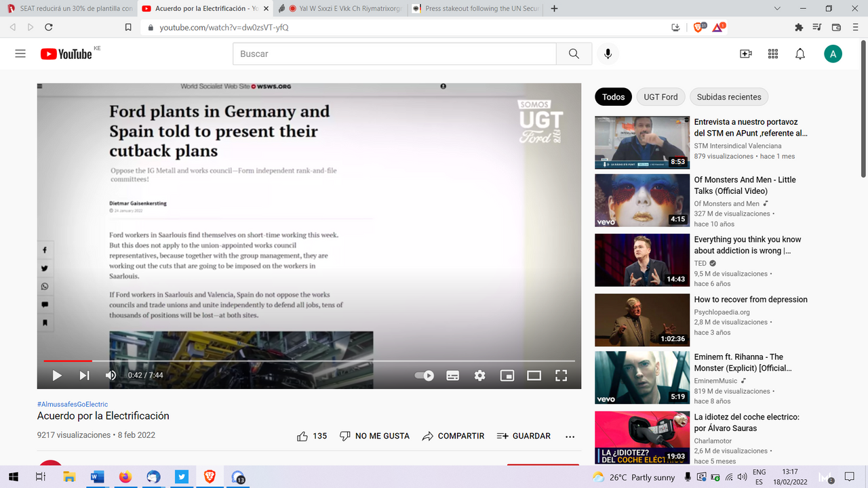
Task: Open the YouTube apps grid
Action: coord(773,54)
